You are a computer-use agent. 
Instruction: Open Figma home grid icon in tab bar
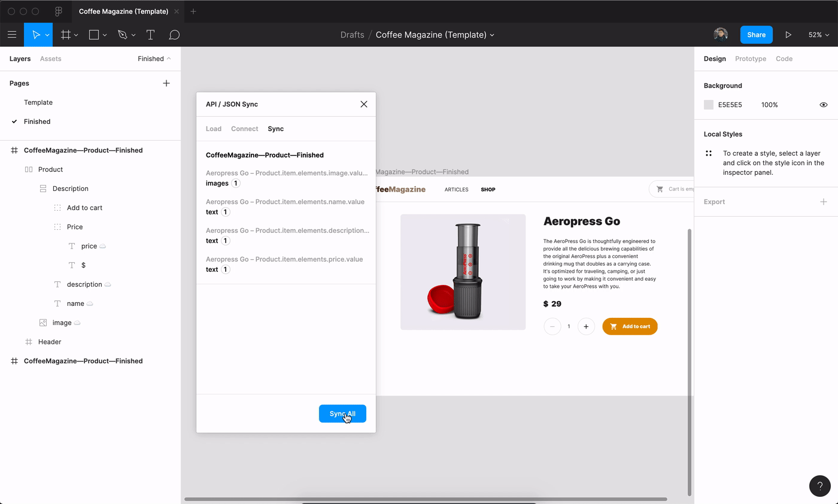click(x=59, y=11)
